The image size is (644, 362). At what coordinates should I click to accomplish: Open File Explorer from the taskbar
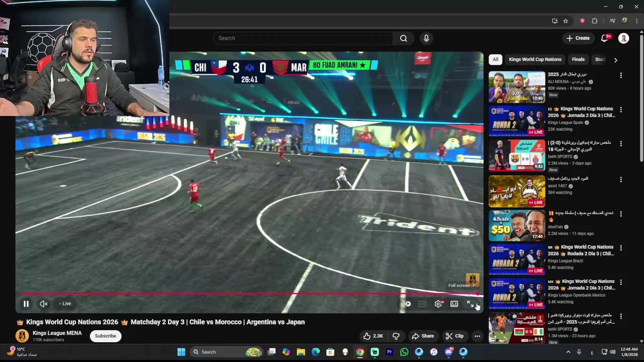[x=301, y=352]
